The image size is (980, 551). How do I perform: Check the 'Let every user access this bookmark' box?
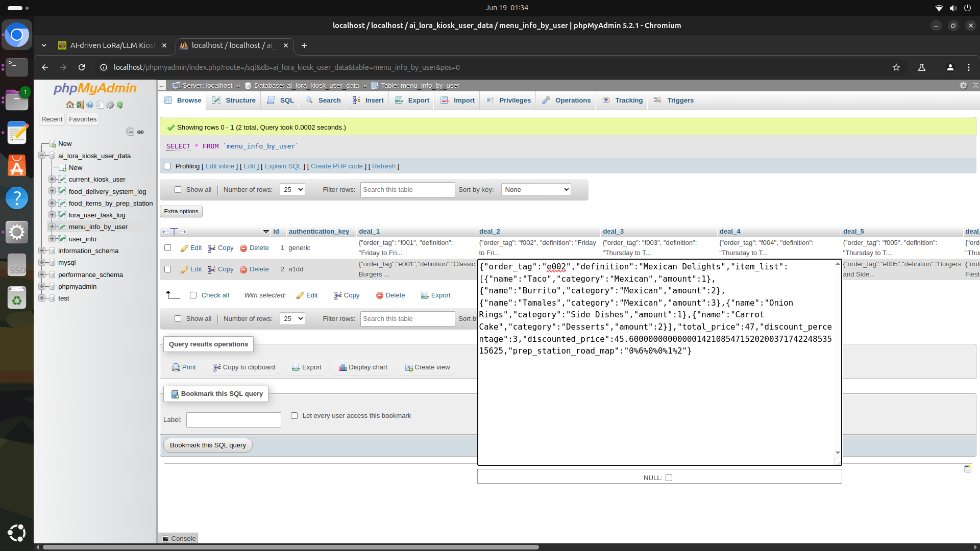pos(294,416)
